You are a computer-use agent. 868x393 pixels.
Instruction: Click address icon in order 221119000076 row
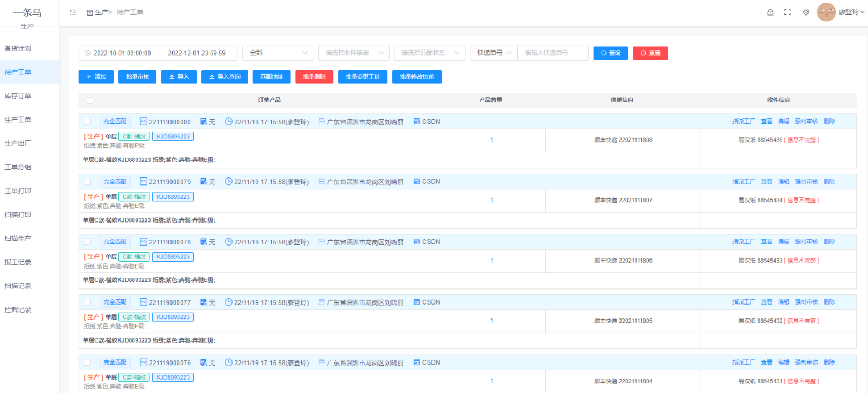point(321,362)
